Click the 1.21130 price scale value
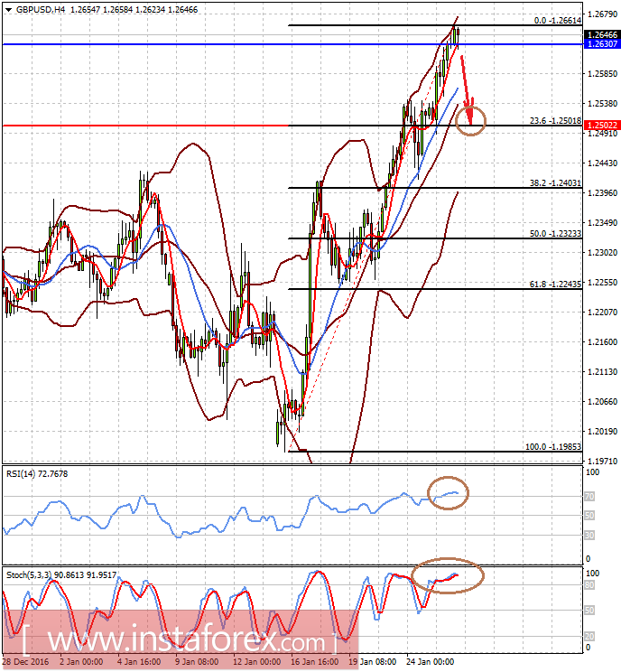 pos(603,371)
